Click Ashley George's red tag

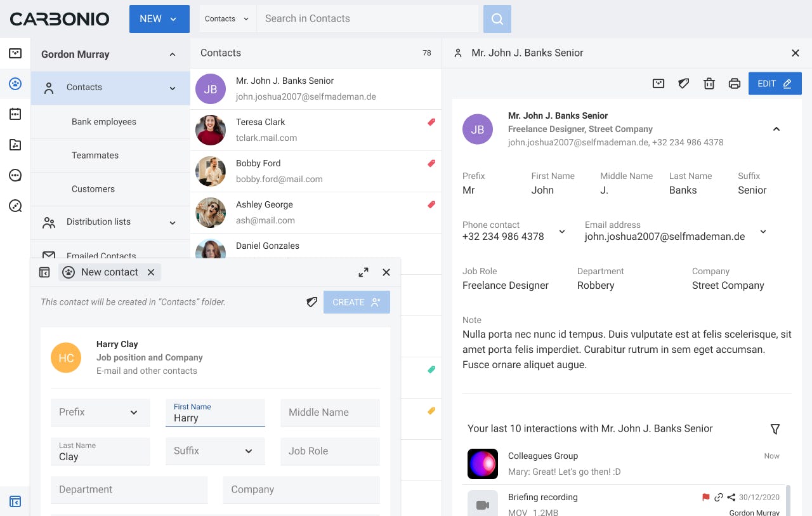431,204
